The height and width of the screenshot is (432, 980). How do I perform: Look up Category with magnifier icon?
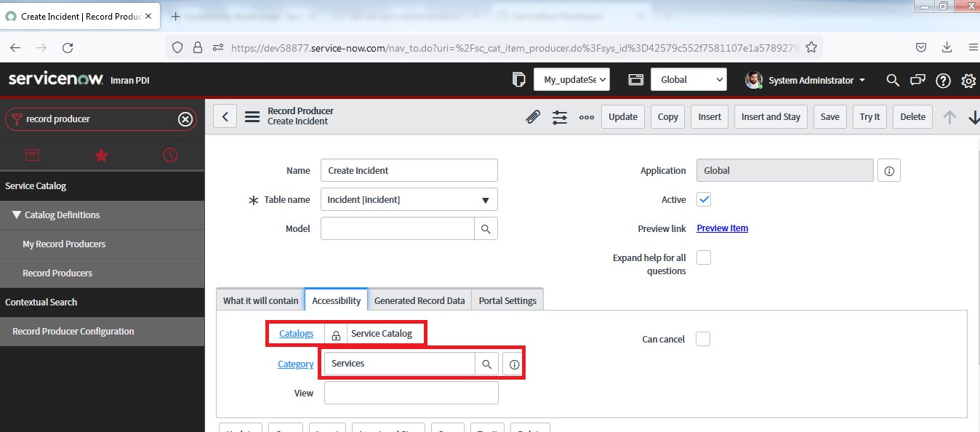(487, 364)
